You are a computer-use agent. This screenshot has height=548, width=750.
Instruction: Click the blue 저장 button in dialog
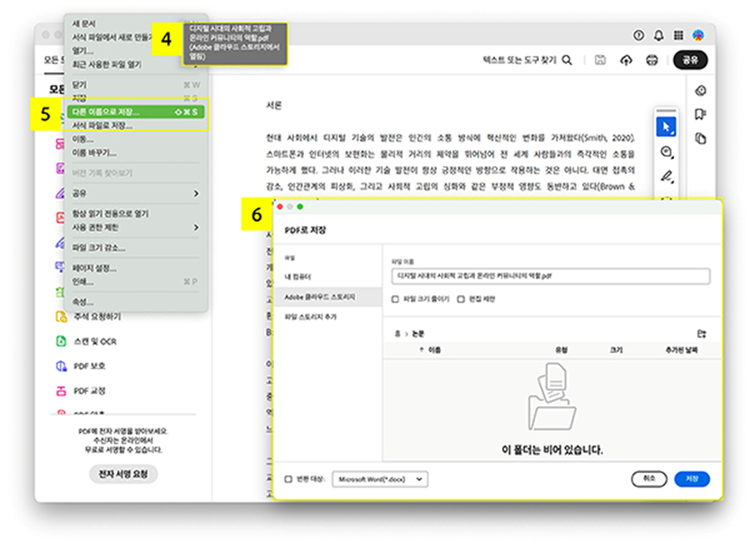692,479
